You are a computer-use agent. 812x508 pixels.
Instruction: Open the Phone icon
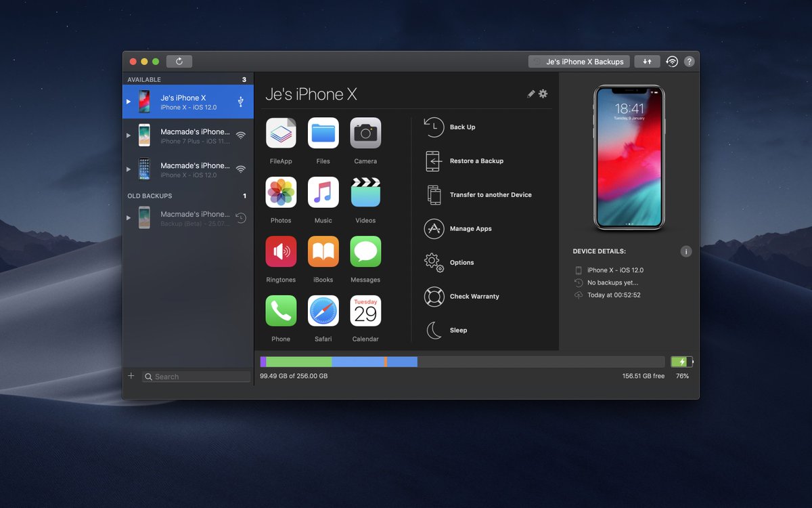[281, 311]
